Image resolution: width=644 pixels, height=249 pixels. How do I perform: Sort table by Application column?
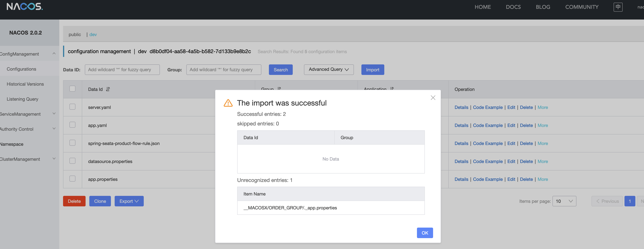pos(392,88)
